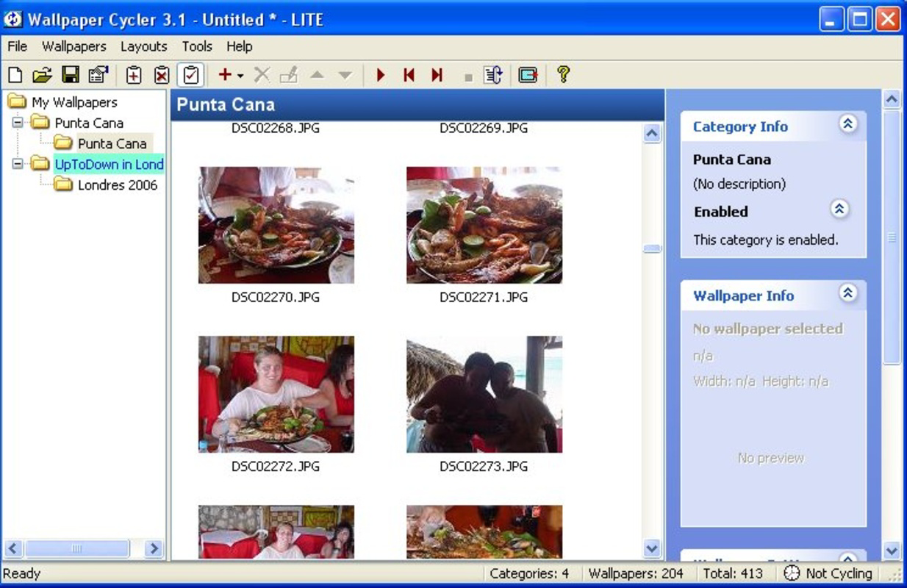Collapse the Category Info panel
Screen dimensions: 907x588
coord(848,124)
